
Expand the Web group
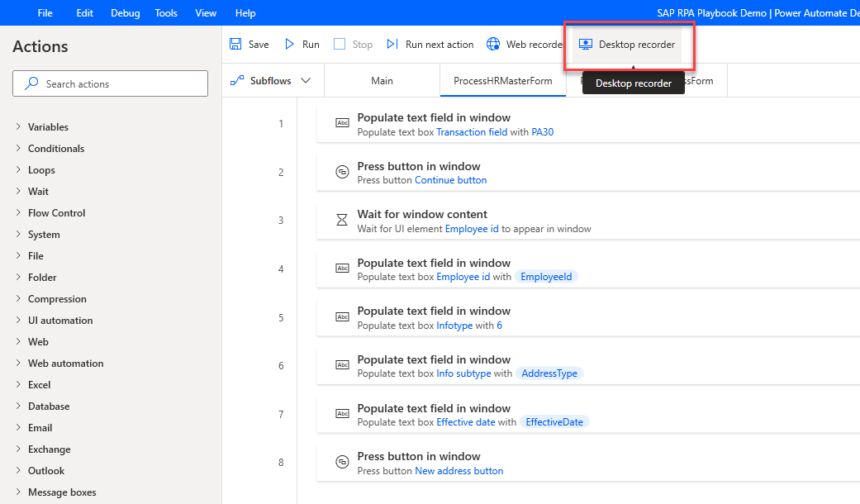coord(18,341)
